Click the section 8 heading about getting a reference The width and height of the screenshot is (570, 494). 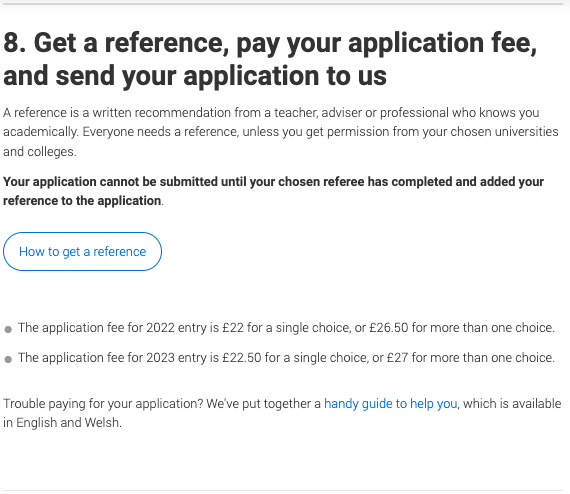(270, 59)
